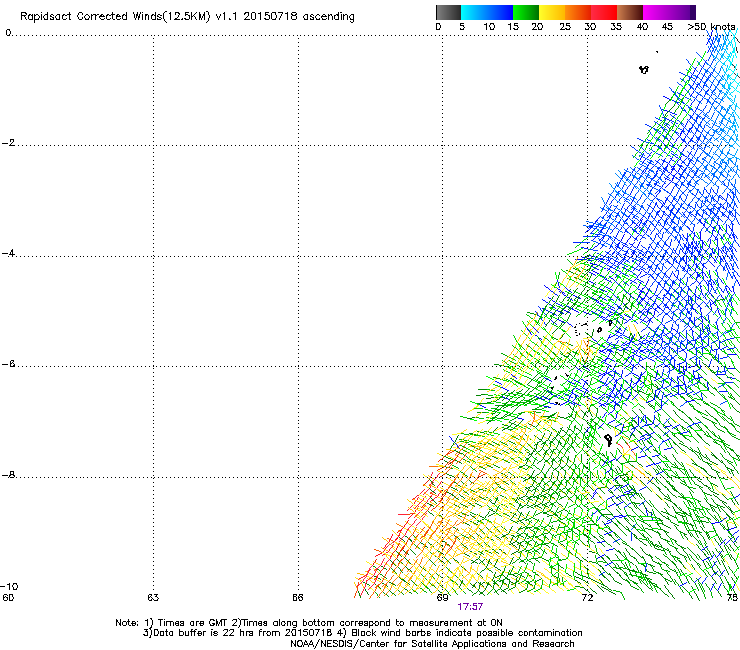This screenshot has height=650, width=740.
Task: Select the yellow 20-25 knots legend swatch
Action: pos(552,12)
